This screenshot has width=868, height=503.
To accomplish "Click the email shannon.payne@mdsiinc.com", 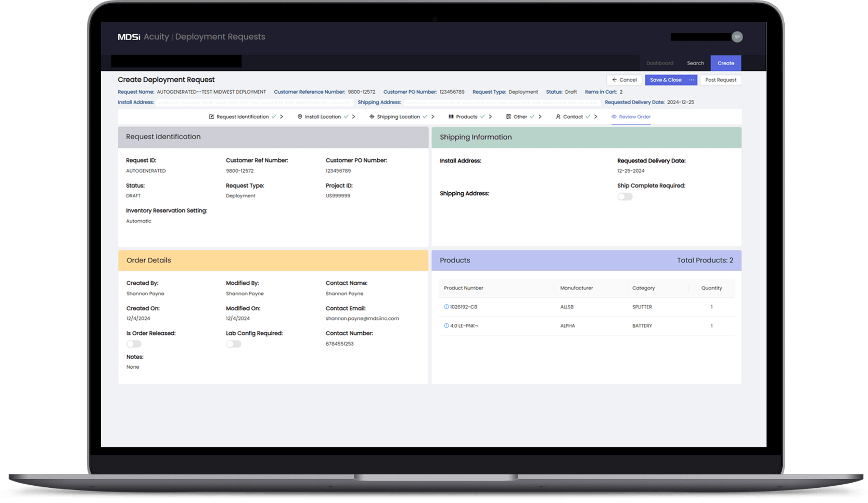I will click(x=362, y=318).
